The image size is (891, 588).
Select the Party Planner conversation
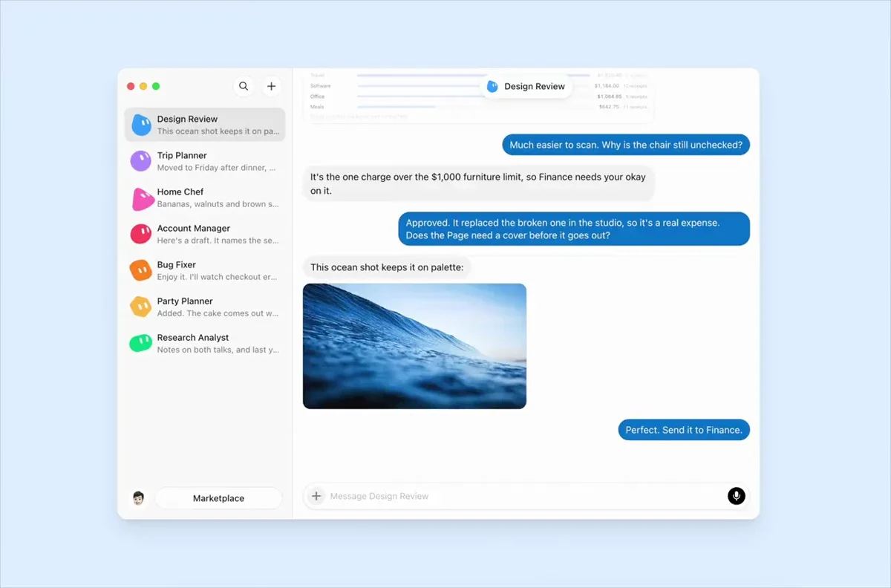click(x=205, y=307)
